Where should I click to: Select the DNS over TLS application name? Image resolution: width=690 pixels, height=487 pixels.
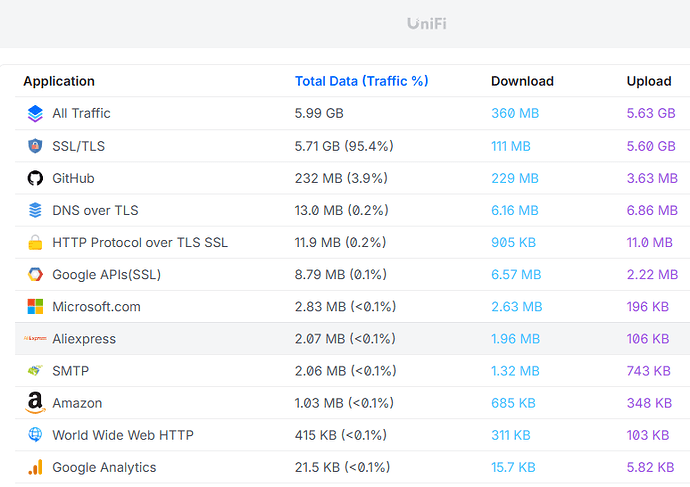[x=95, y=210]
